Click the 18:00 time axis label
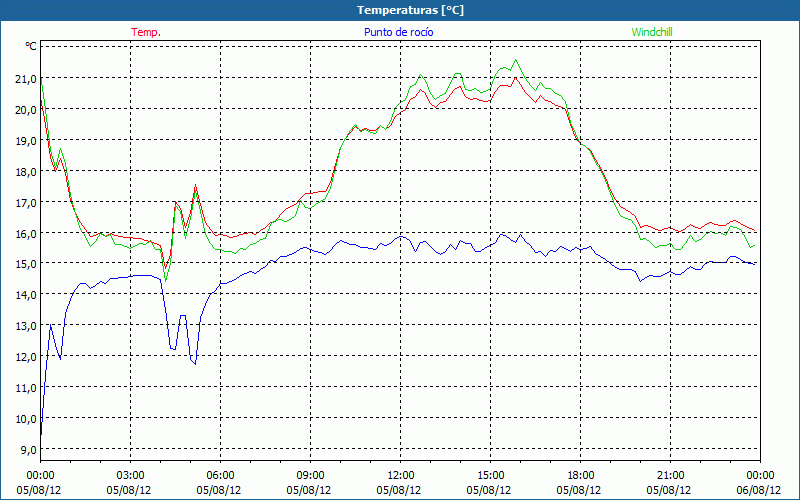800x500 pixels. coord(581,476)
